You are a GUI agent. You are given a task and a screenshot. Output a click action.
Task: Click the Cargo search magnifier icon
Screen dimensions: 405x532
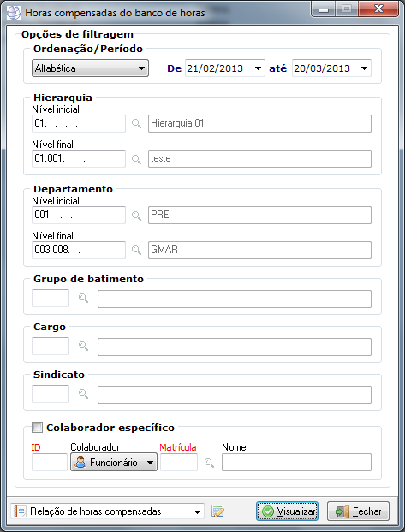click(x=84, y=346)
